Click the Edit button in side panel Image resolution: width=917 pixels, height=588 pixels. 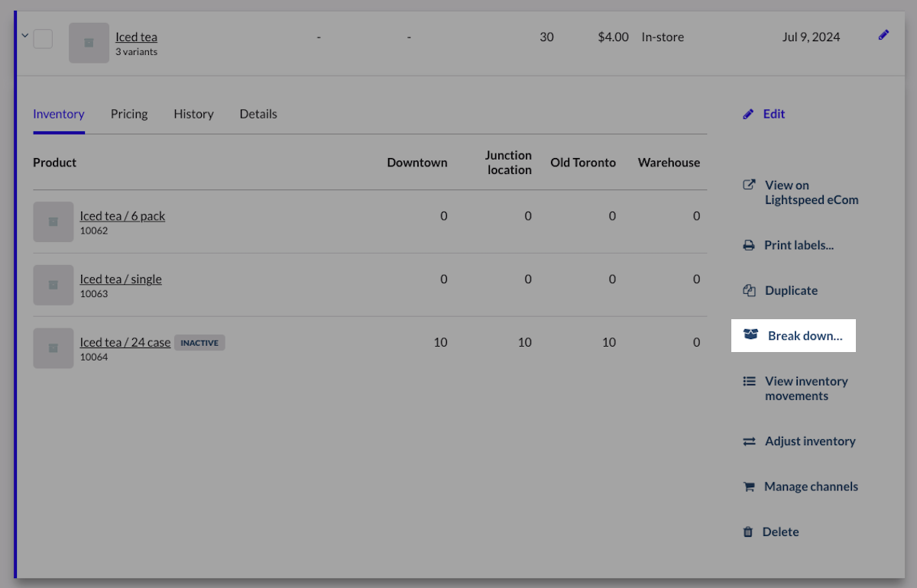click(x=773, y=114)
